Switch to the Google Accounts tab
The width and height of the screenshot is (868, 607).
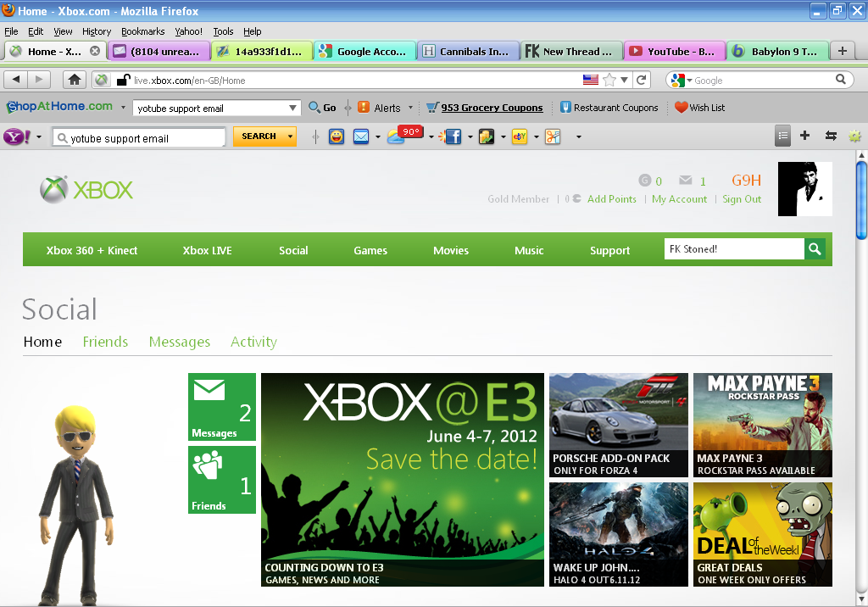[364, 51]
